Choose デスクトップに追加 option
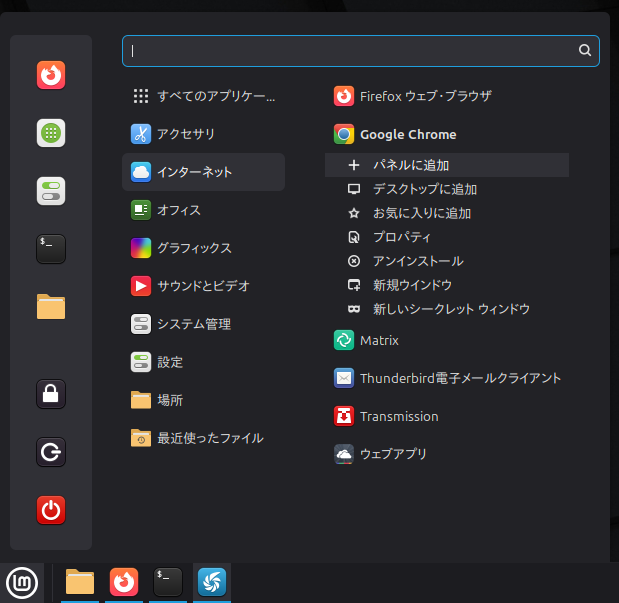Image resolution: width=619 pixels, height=603 pixels. (x=424, y=189)
